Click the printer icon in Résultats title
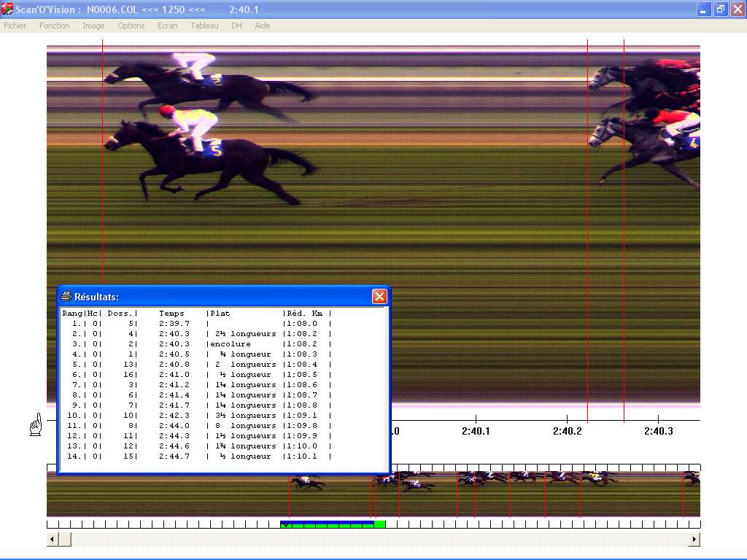747x560 pixels. point(66,296)
